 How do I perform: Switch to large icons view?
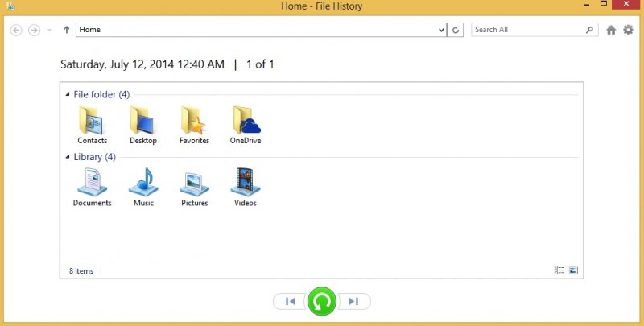(573, 270)
